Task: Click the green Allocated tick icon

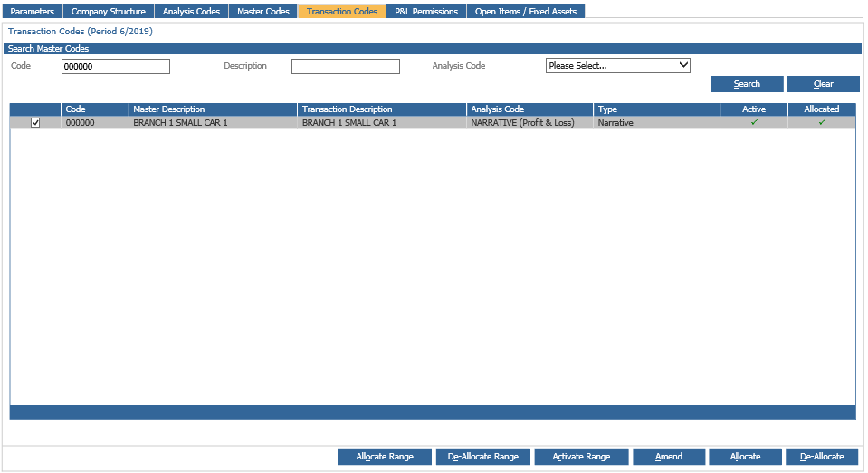Action: click(822, 122)
